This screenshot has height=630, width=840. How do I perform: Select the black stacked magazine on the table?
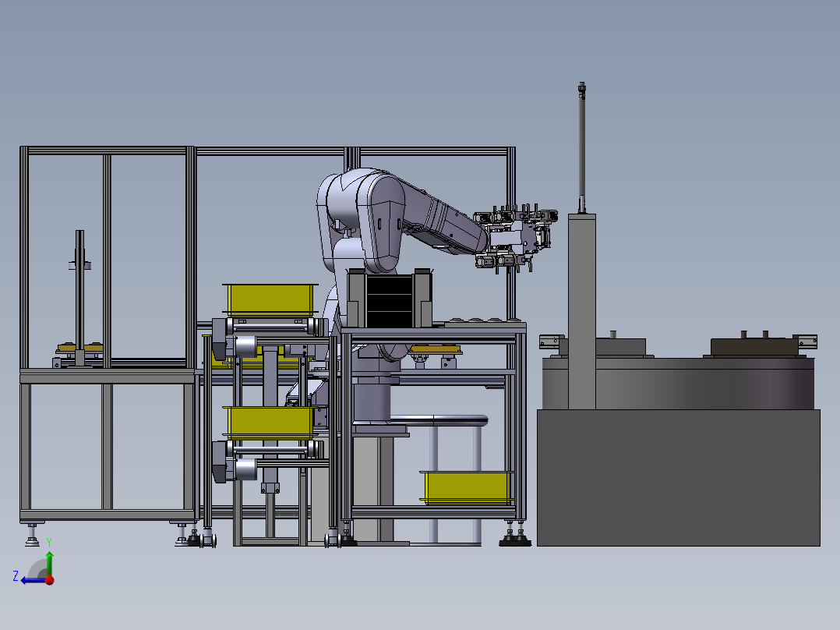(x=390, y=300)
